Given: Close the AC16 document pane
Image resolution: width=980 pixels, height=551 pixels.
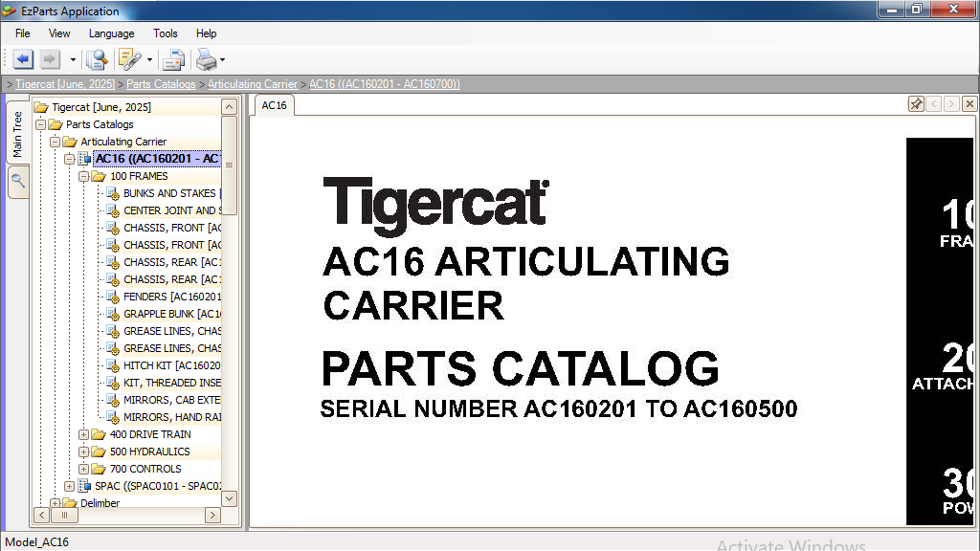Looking at the screenshot, I should point(969,103).
